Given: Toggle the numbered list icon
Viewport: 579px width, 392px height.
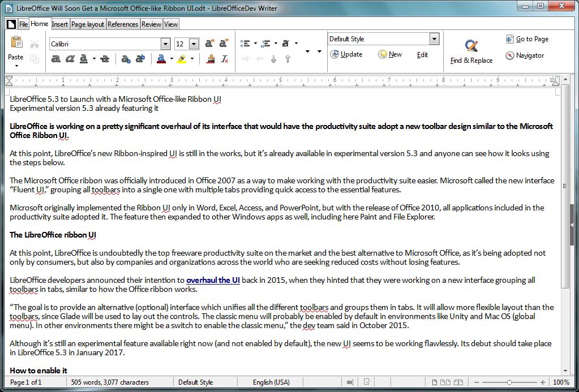Looking at the screenshot, I should click(265, 44).
